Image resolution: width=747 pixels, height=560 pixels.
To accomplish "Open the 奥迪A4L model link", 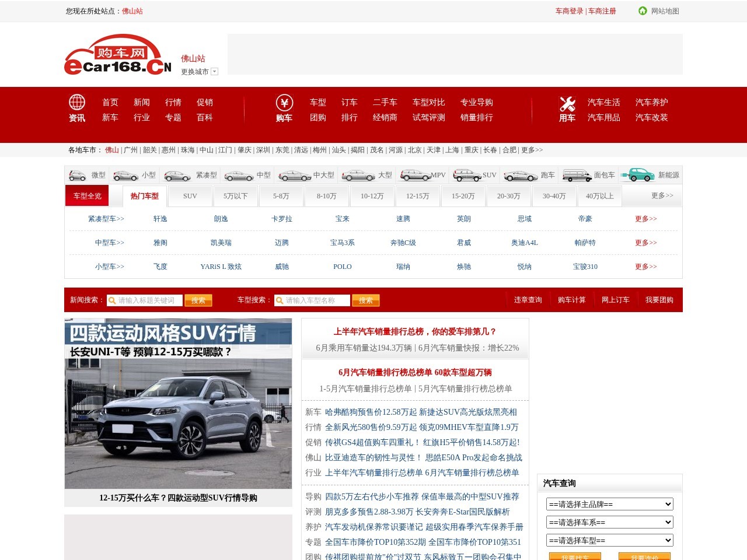I will [x=525, y=243].
